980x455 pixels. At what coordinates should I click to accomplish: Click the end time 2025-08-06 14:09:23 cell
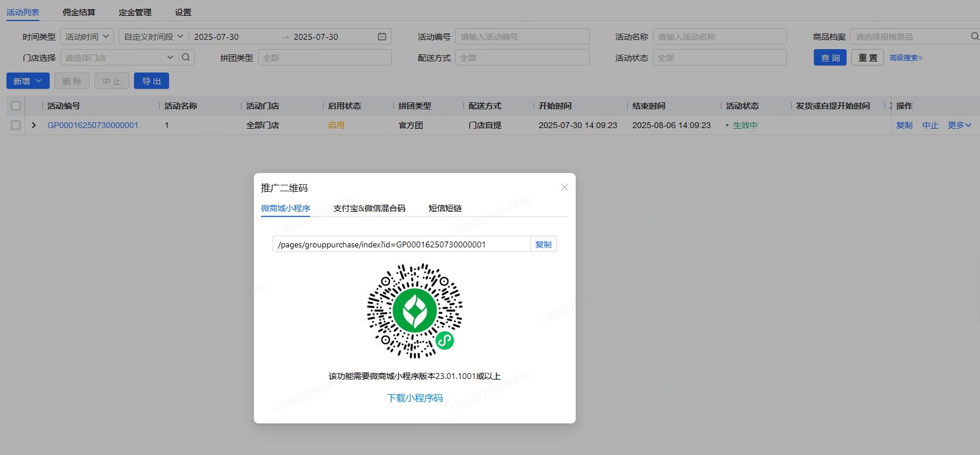pyautogui.click(x=672, y=125)
